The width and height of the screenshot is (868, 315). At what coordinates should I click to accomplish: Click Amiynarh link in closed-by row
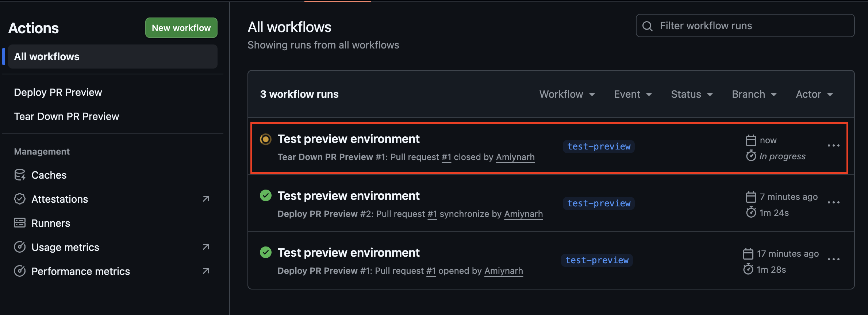[x=515, y=157]
